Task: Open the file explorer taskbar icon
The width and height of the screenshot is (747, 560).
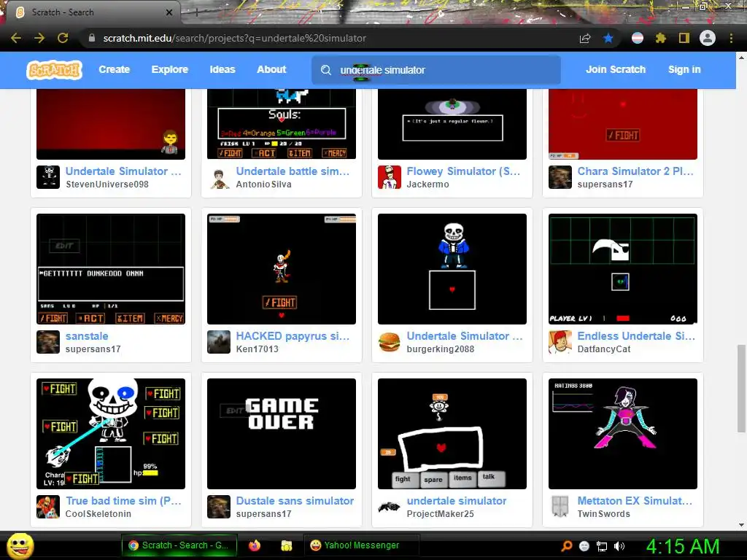Action: pyautogui.click(x=286, y=545)
